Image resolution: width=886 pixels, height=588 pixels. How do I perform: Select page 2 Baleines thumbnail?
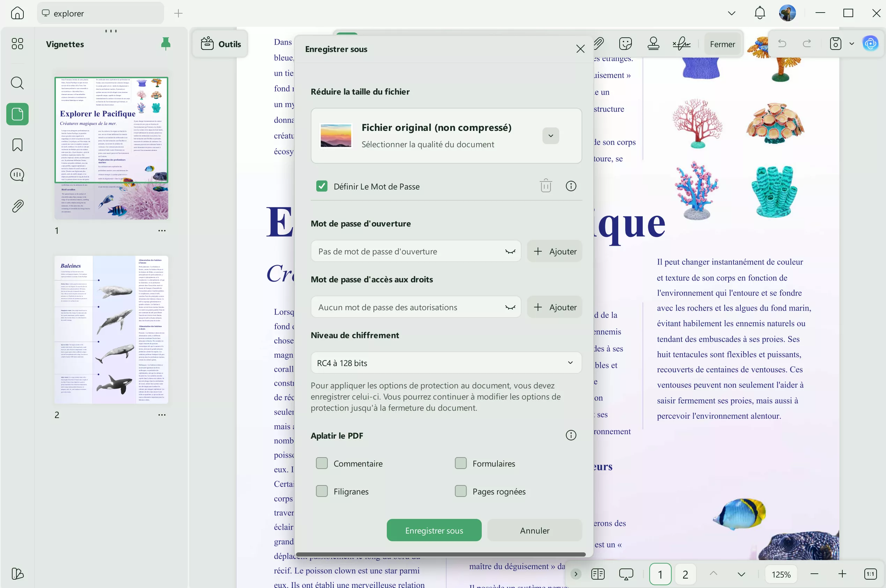click(111, 330)
